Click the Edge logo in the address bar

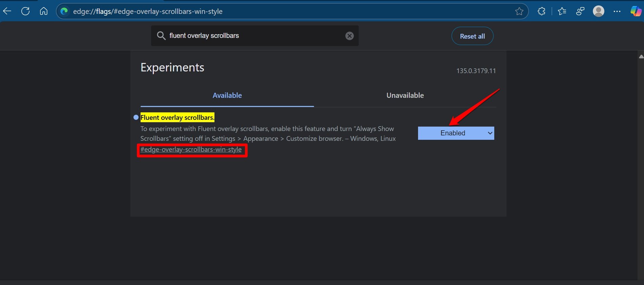(64, 12)
